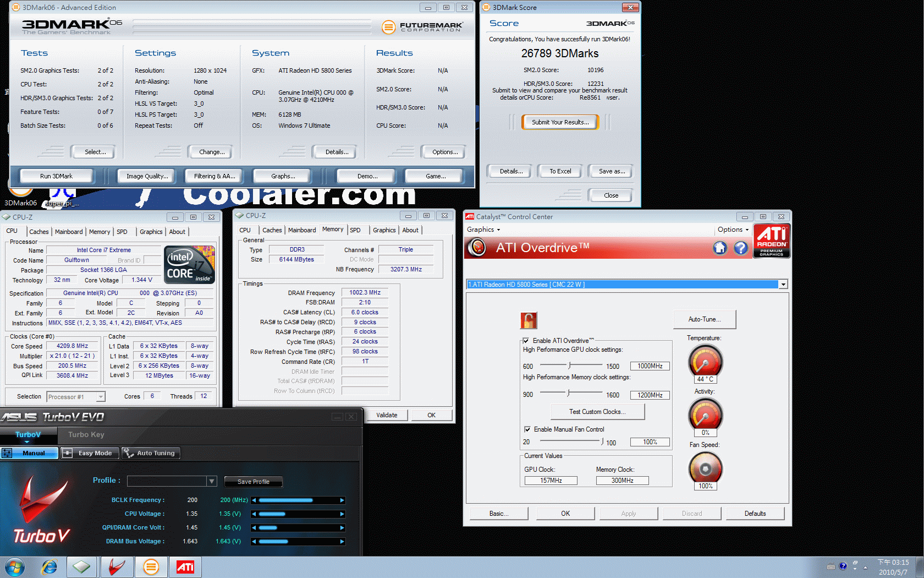
Task: Open Mainboard tab in left CPU-Z window
Action: (x=69, y=232)
